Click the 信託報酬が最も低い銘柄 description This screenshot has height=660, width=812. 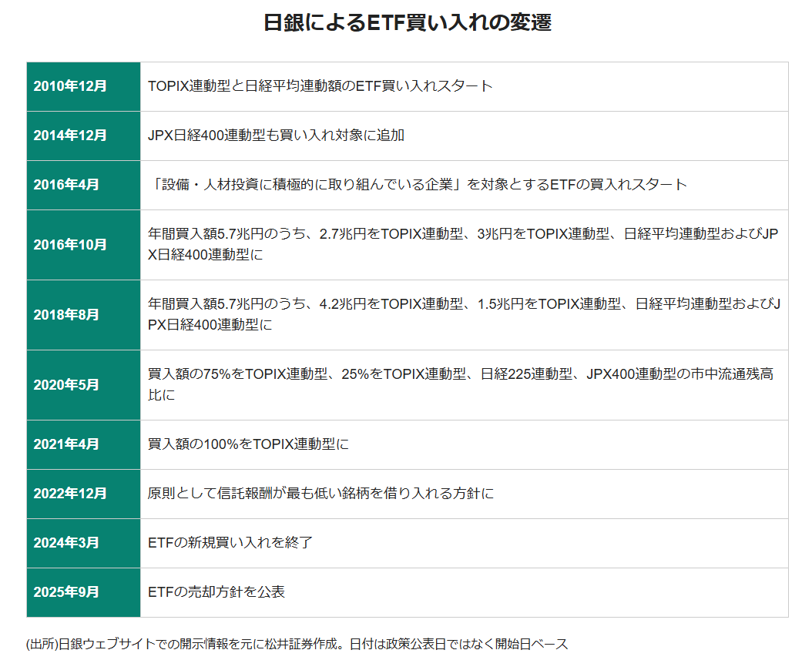320,494
